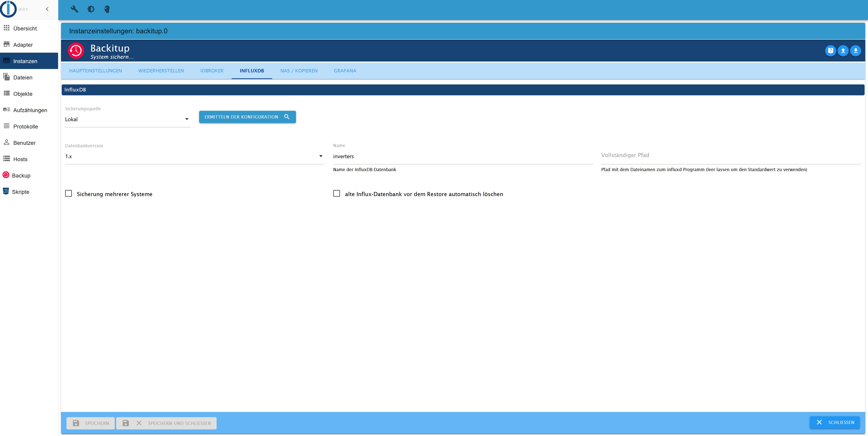Click the upload configuration icon
Viewport: 868px width, 436px height.
point(843,51)
